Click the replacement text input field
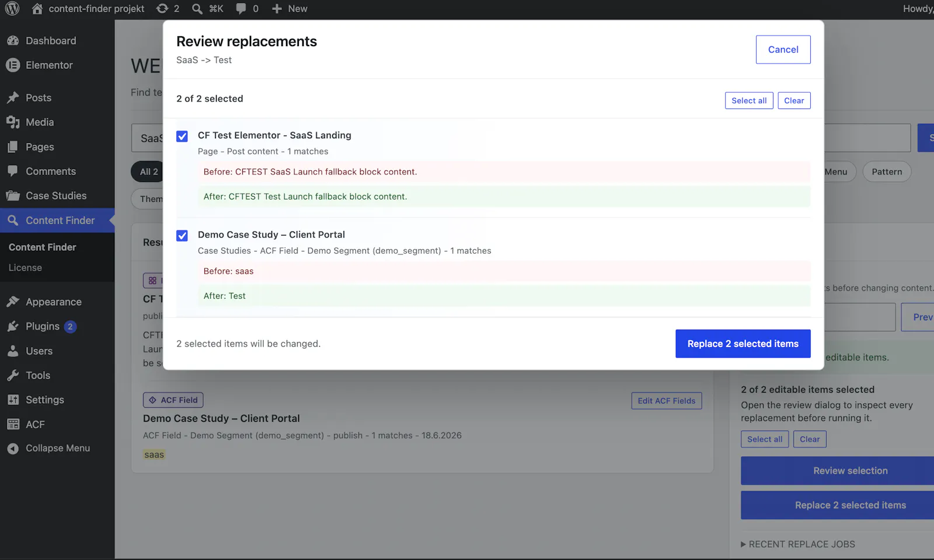Viewport: 934px width, 560px height. [x=859, y=317]
